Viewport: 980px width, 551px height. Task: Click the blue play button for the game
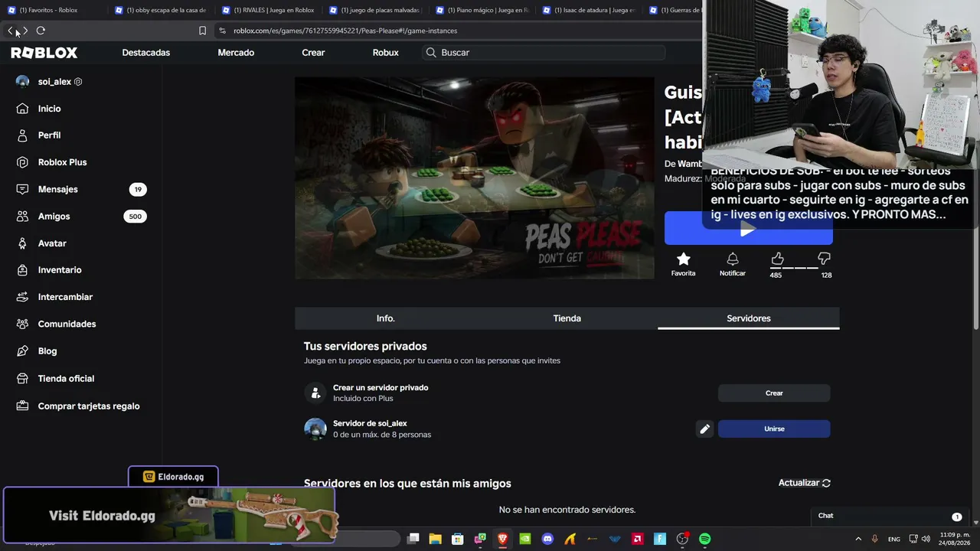coord(748,229)
